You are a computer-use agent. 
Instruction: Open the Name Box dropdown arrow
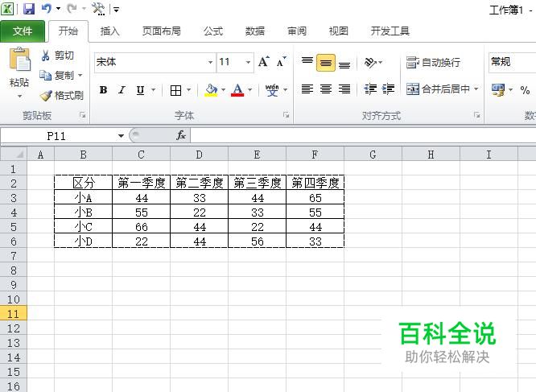click(x=121, y=136)
